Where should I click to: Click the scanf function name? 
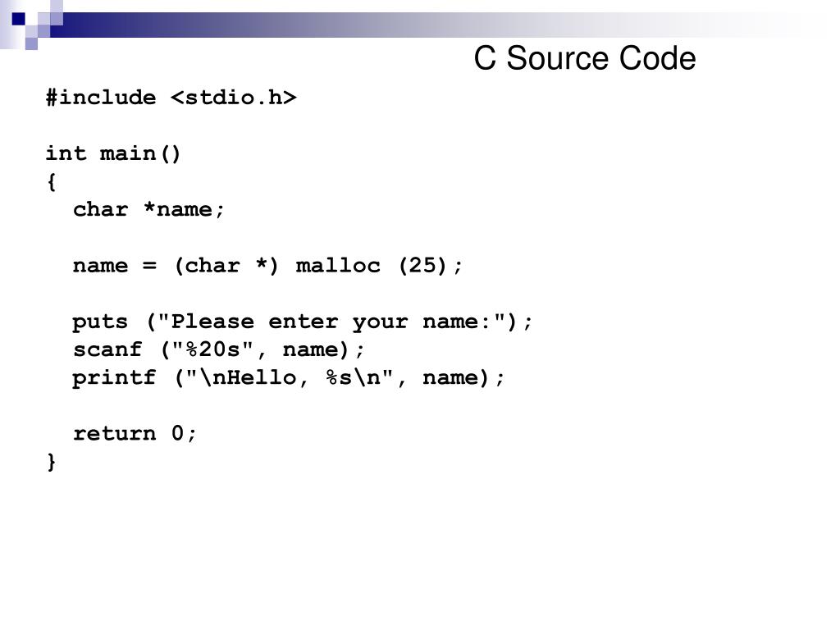(107, 349)
